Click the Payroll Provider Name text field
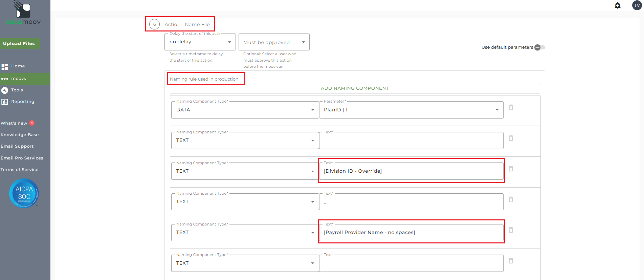Image resolution: width=644 pixels, height=280 pixels. tap(411, 233)
